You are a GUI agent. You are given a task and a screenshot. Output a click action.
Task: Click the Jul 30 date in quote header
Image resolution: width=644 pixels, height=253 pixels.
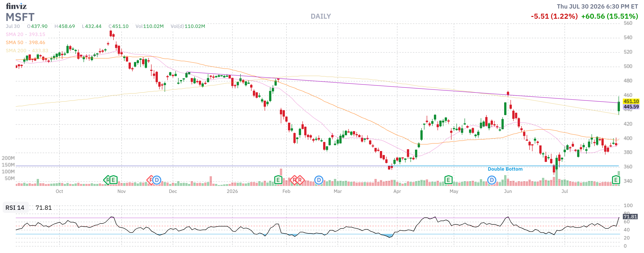tap(13, 26)
